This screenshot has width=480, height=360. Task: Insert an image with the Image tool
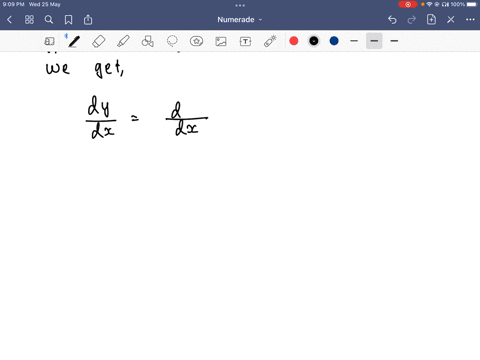click(221, 41)
